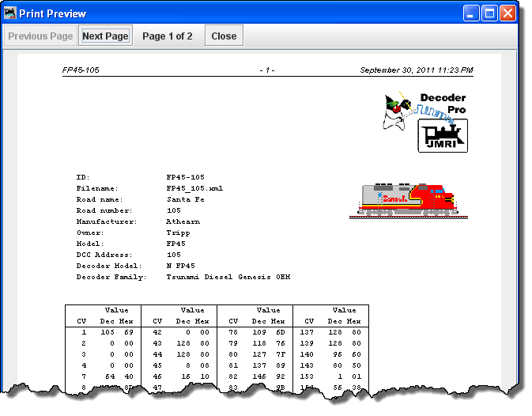The width and height of the screenshot is (532, 416).
Task: Click the September 30, 2011 date header
Action: click(417, 70)
